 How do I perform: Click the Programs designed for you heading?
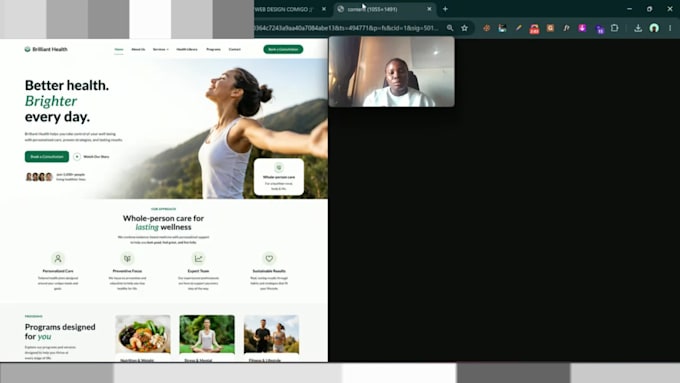60,331
